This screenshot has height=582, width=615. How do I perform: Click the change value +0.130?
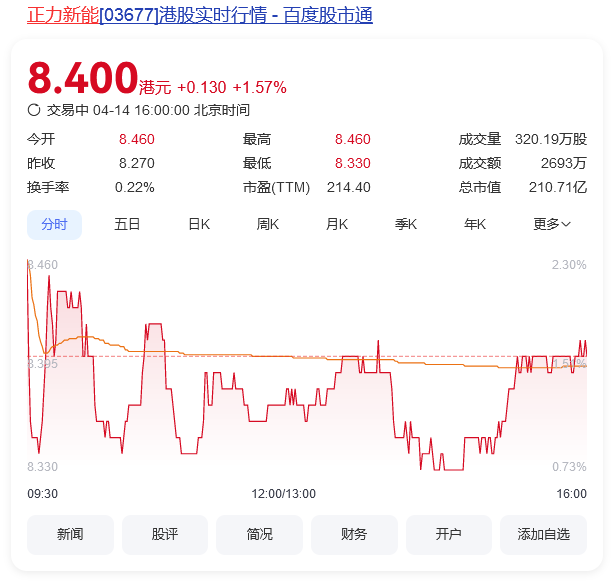coord(202,87)
